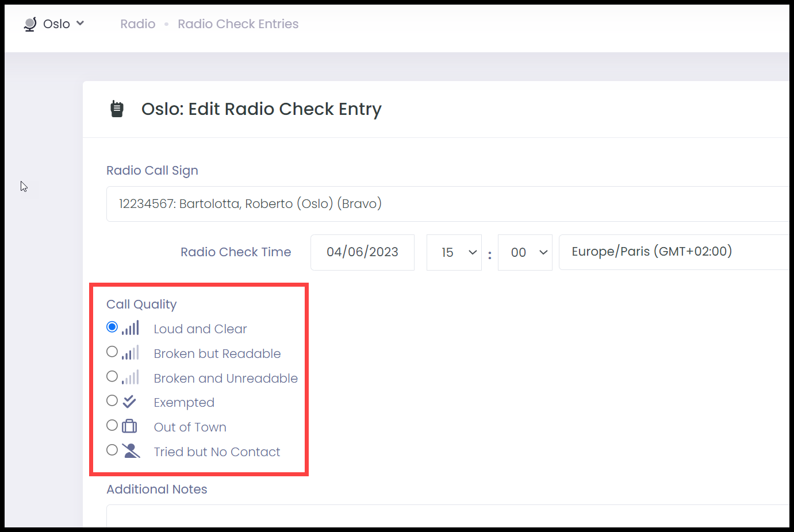Viewport: 794px width, 532px height.
Task: Open the Europe/Paris timezone selector
Action: [x=674, y=252]
